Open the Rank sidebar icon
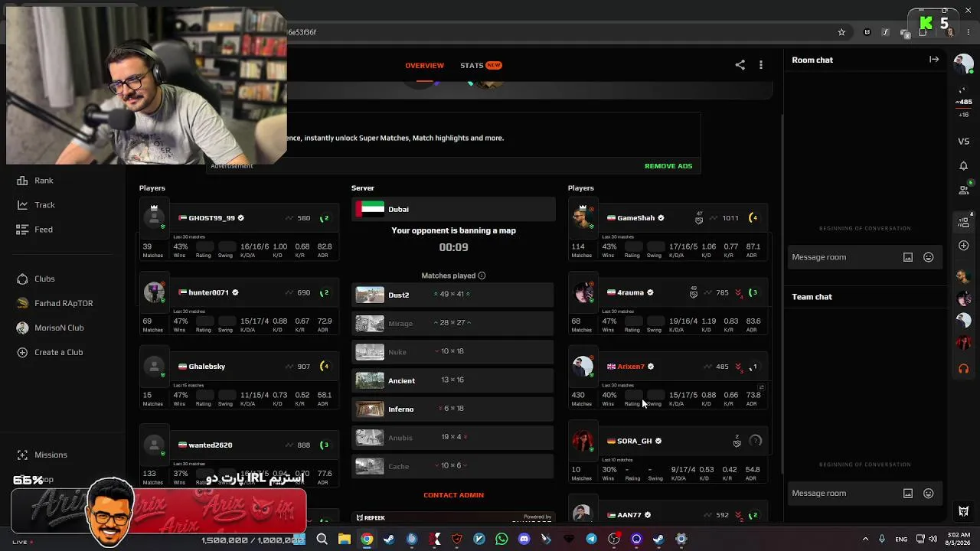Image resolution: width=980 pixels, height=551 pixels. click(x=22, y=181)
